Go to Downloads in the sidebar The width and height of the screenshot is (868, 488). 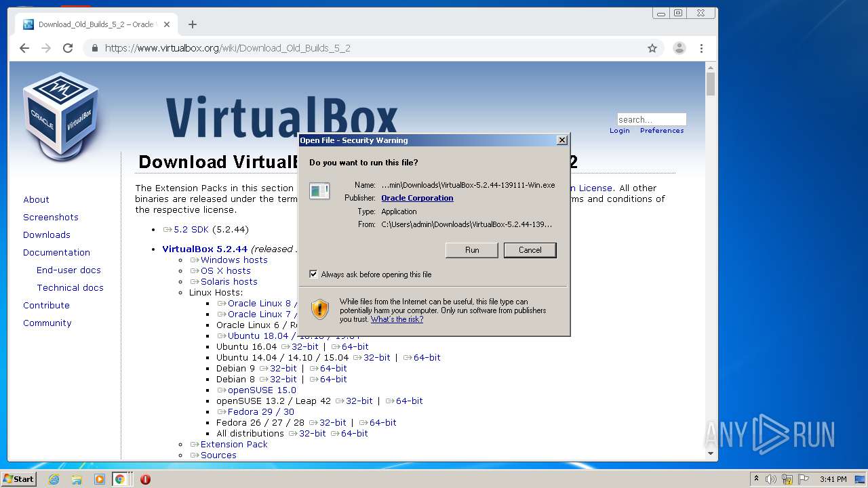click(47, 235)
